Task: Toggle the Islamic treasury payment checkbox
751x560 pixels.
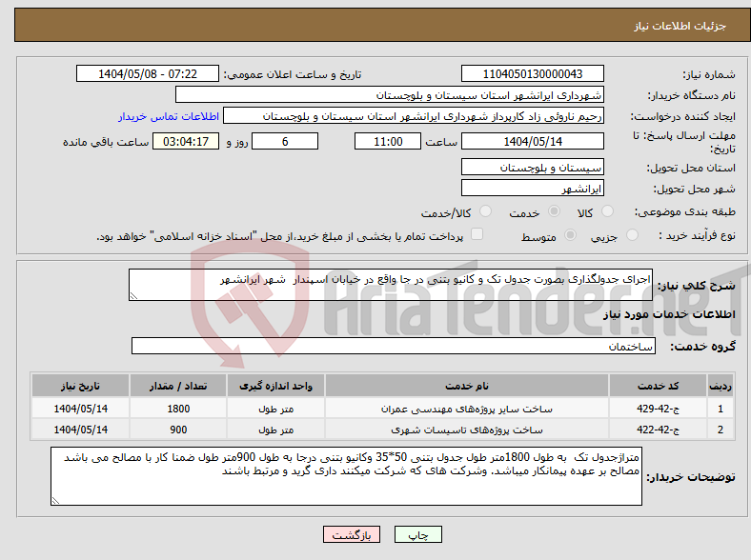Action: coord(477,234)
